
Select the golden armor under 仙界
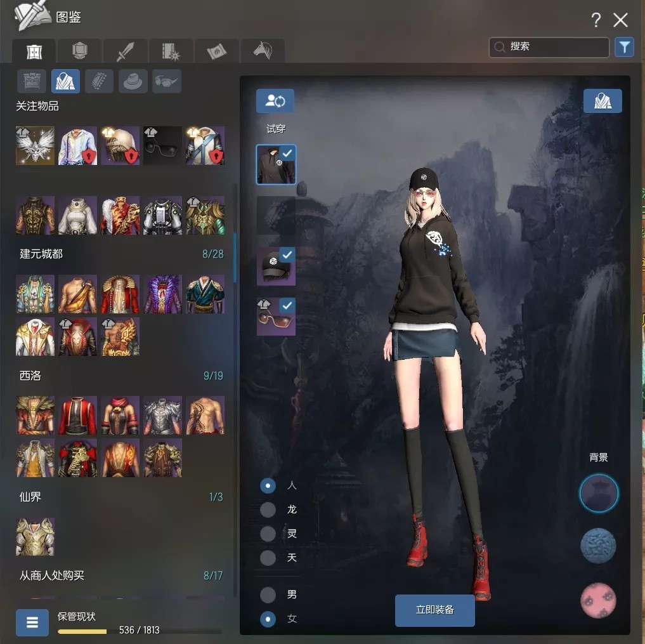[x=35, y=537]
